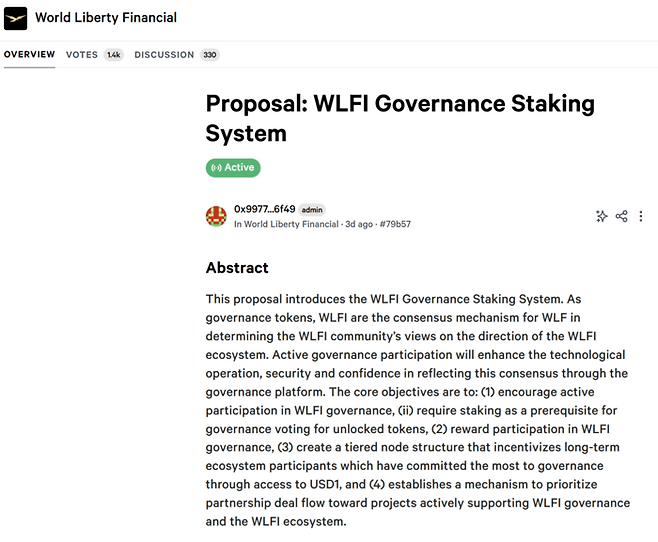Click the 330 discussion count badge
Viewport: 658px width, 542px height.
click(209, 55)
